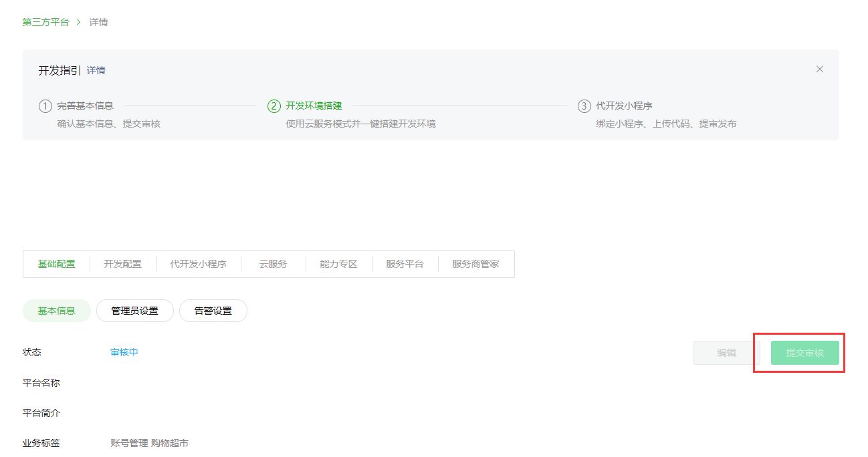This screenshot has width=868, height=457.
Task: Switch to the 服务商管家 tab
Action: pyautogui.click(x=475, y=264)
